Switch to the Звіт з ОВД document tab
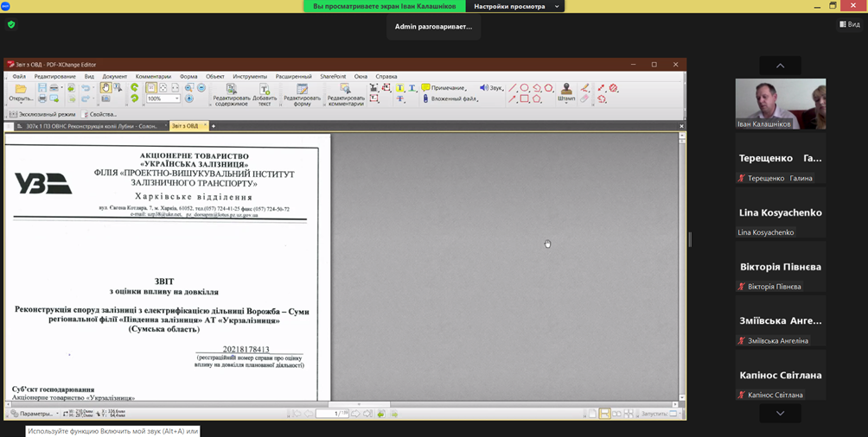 [188, 126]
